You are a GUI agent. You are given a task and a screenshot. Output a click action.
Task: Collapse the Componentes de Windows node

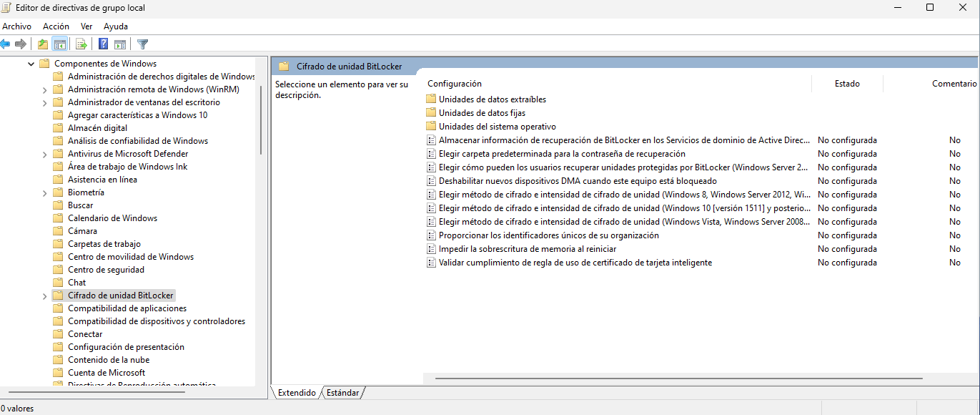point(31,64)
